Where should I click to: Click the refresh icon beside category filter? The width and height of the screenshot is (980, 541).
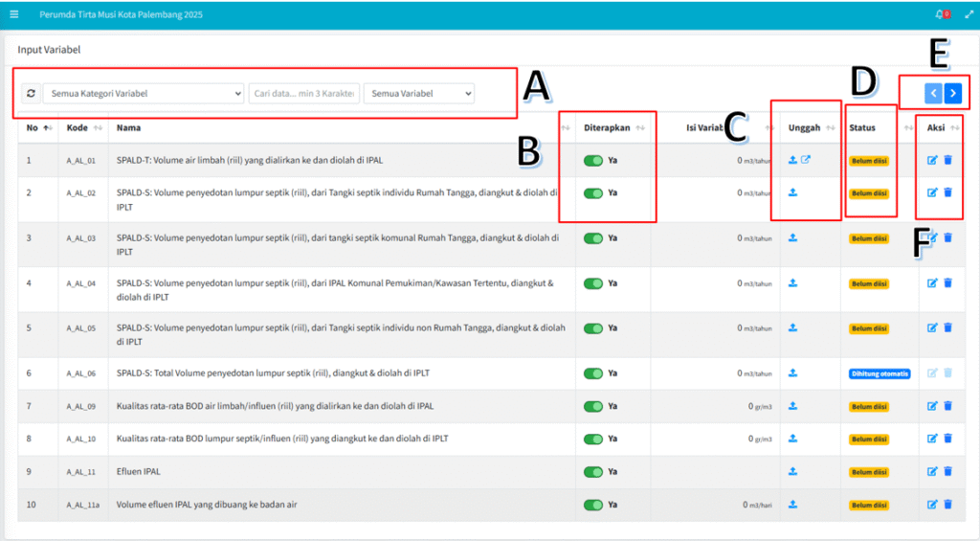(x=31, y=94)
